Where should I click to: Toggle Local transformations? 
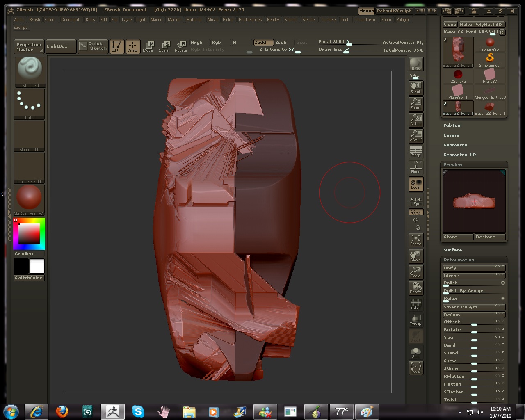pos(416,184)
